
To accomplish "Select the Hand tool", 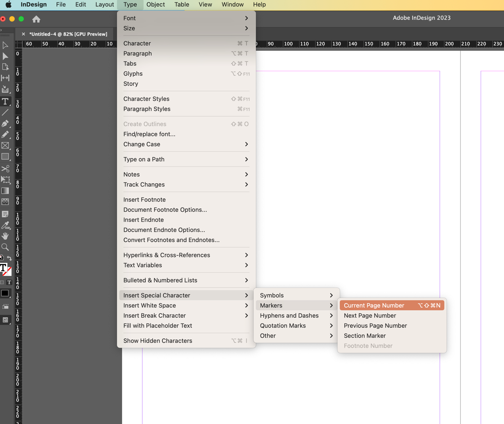I will pos(5,236).
